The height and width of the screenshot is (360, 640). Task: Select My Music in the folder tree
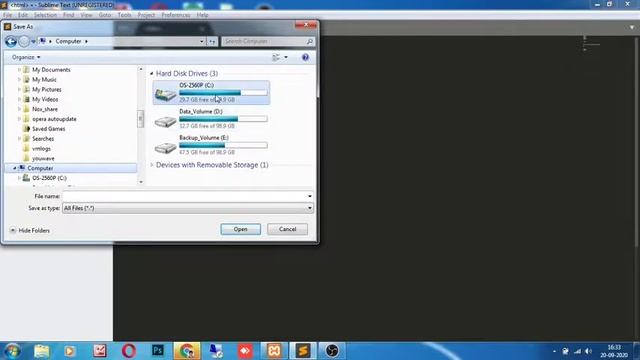[x=44, y=80]
